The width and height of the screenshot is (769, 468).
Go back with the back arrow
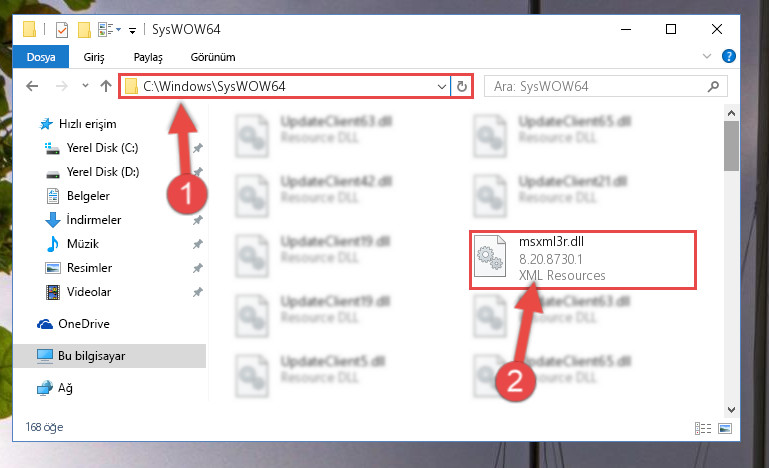(32, 86)
